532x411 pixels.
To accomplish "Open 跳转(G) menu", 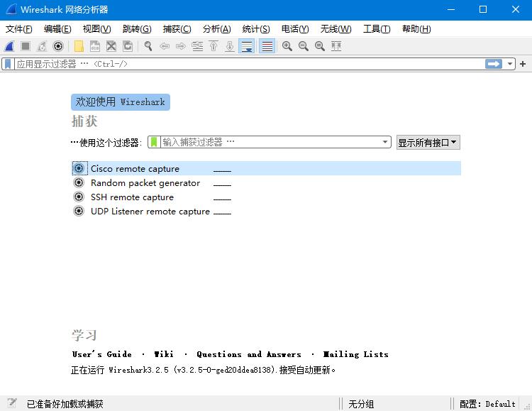I will [137, 29].
